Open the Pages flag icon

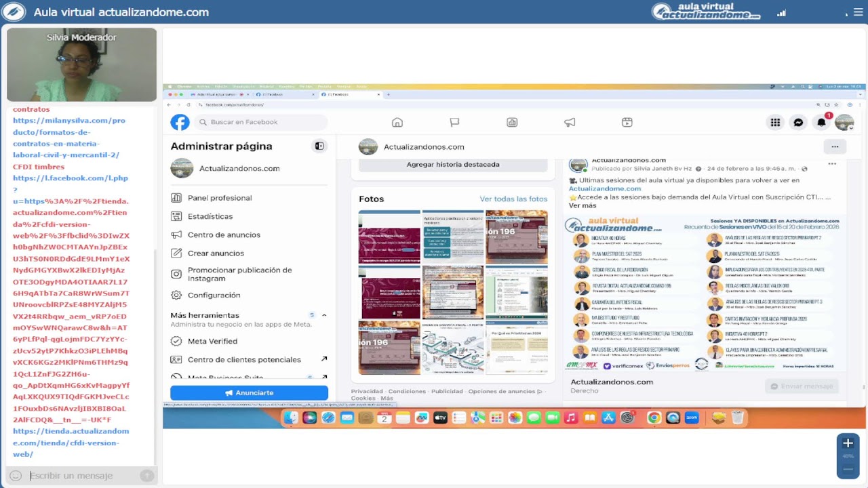click(x=454, y=122)
